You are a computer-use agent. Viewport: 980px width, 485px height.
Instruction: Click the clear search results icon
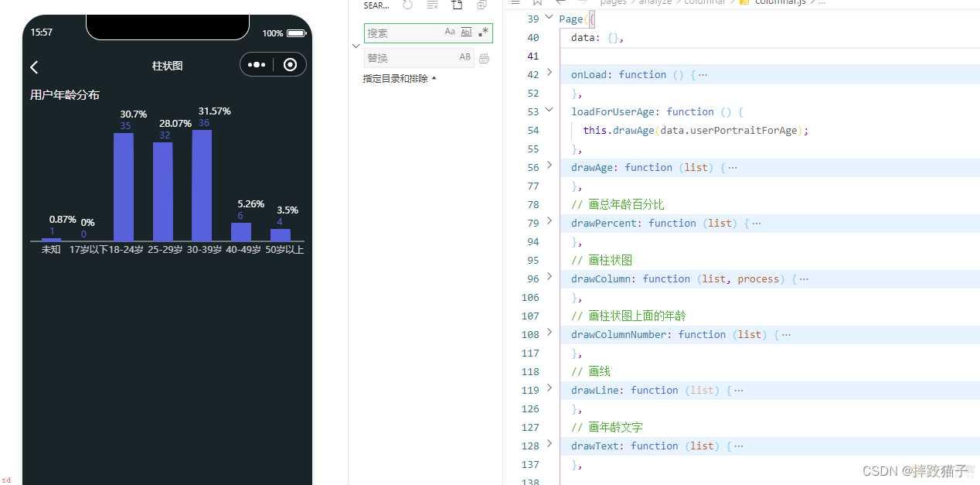(432, 5)
